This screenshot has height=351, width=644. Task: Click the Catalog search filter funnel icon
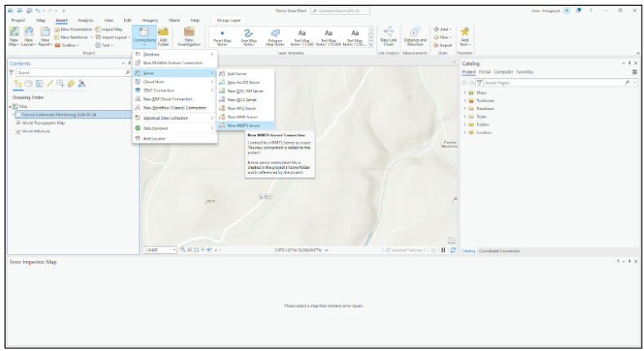point(479,82)
